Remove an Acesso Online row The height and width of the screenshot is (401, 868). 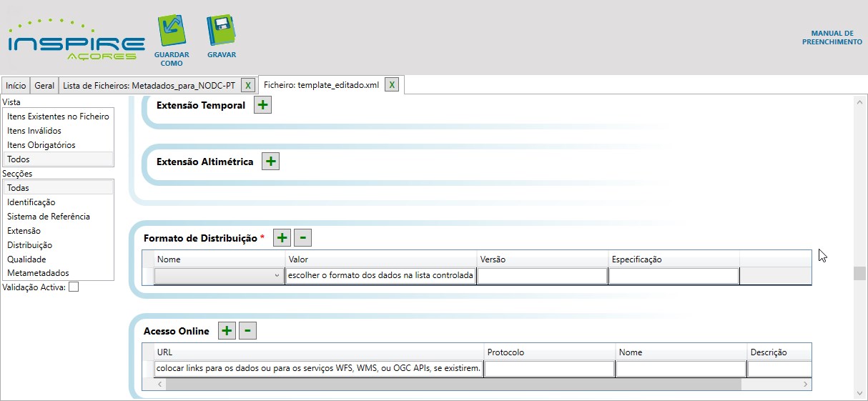click(247, 331)
